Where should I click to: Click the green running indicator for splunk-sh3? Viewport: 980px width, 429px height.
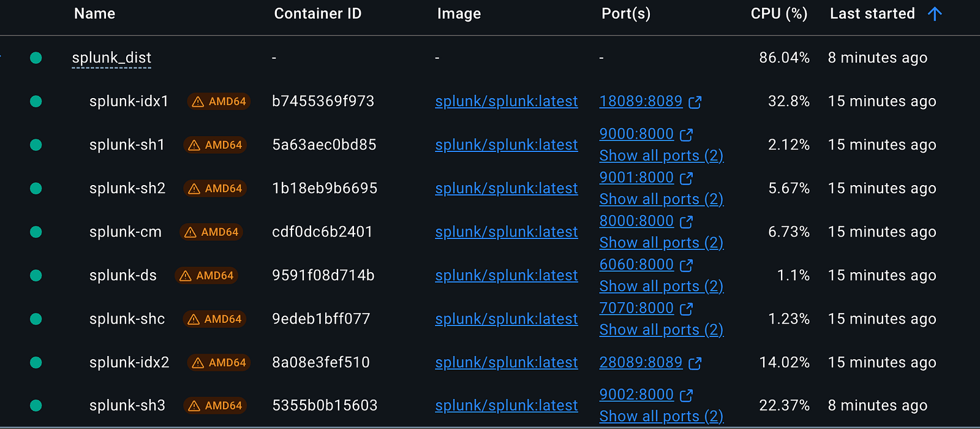pyautogui.click(x=36, y=406)
